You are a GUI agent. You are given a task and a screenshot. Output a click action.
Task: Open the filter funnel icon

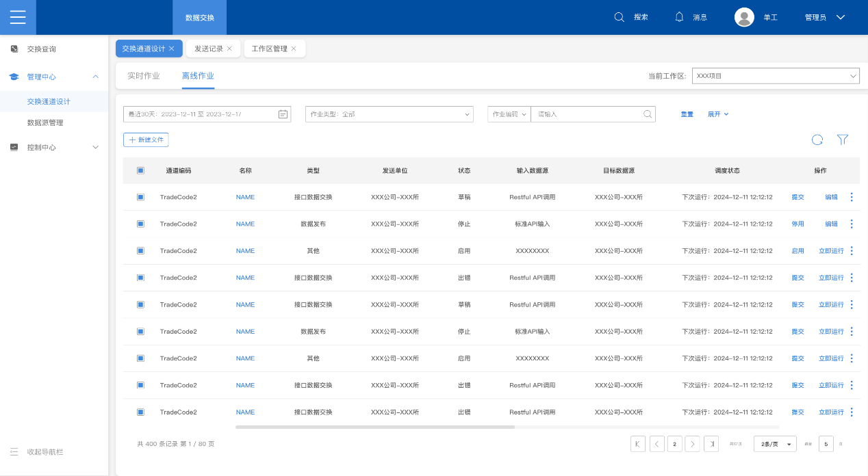[843, 140]
